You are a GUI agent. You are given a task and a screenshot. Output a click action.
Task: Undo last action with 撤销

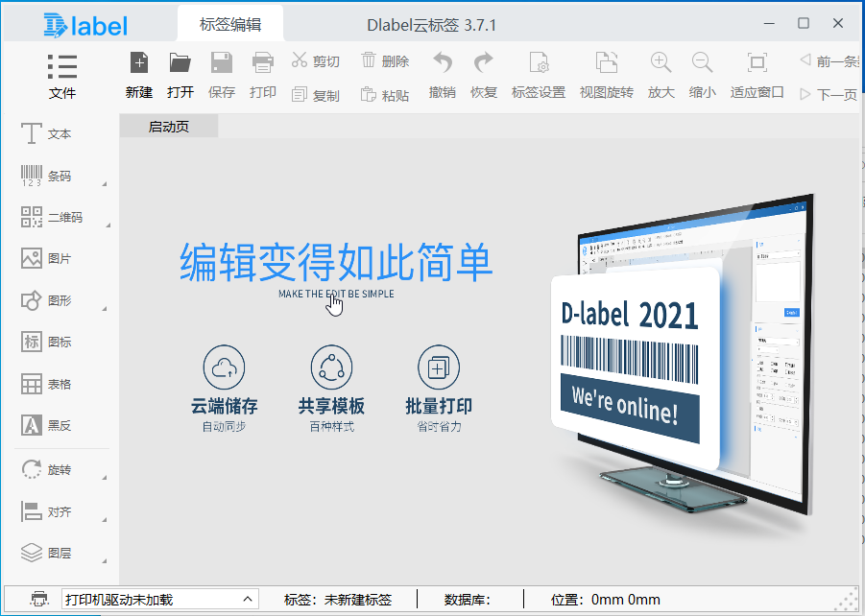coord(443,76)
